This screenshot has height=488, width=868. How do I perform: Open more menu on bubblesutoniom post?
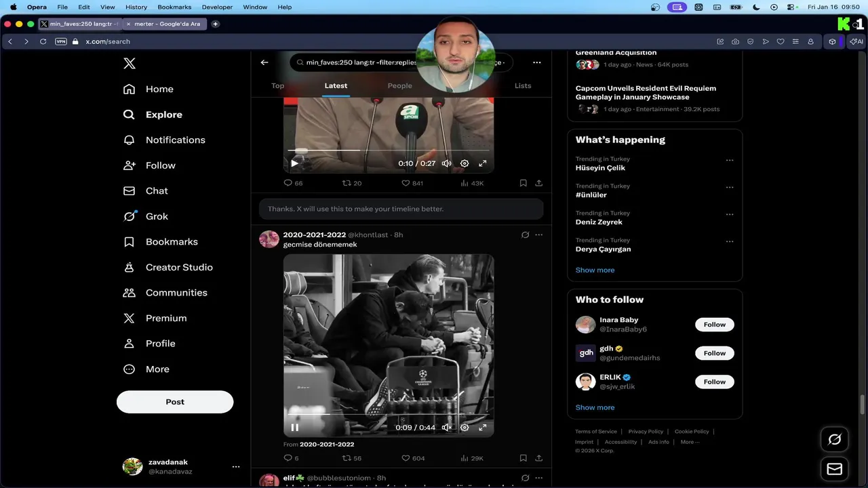[538, 478]
